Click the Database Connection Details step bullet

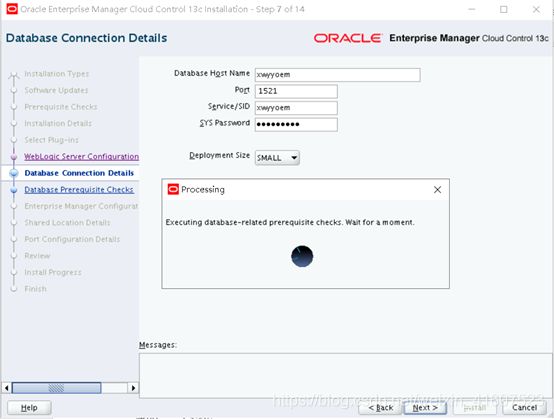tap(14, 173)
